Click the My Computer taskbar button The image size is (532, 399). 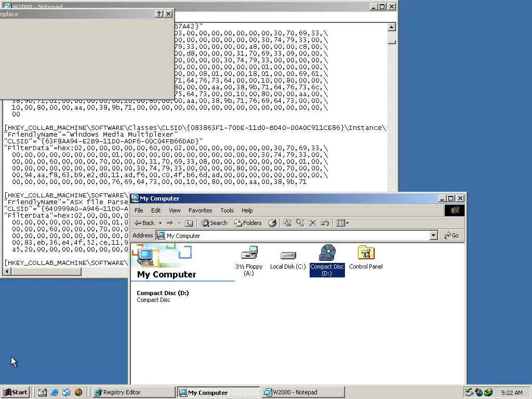click(219, 392)
